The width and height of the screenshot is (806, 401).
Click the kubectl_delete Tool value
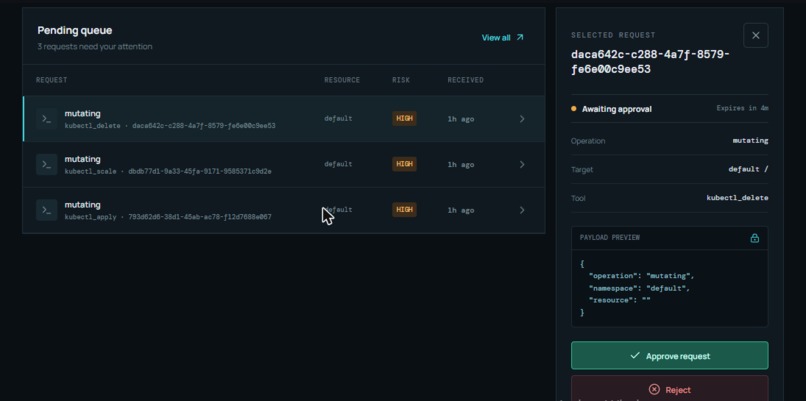click(737, 198)
